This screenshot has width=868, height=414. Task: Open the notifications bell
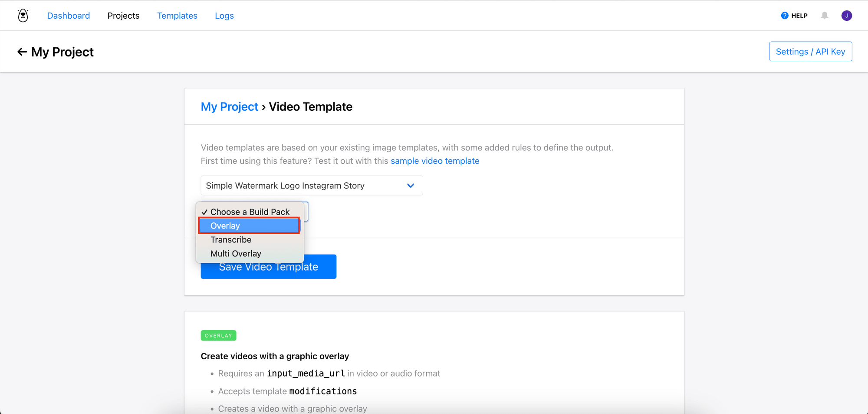pyautogui.click(x=824, y=16)
